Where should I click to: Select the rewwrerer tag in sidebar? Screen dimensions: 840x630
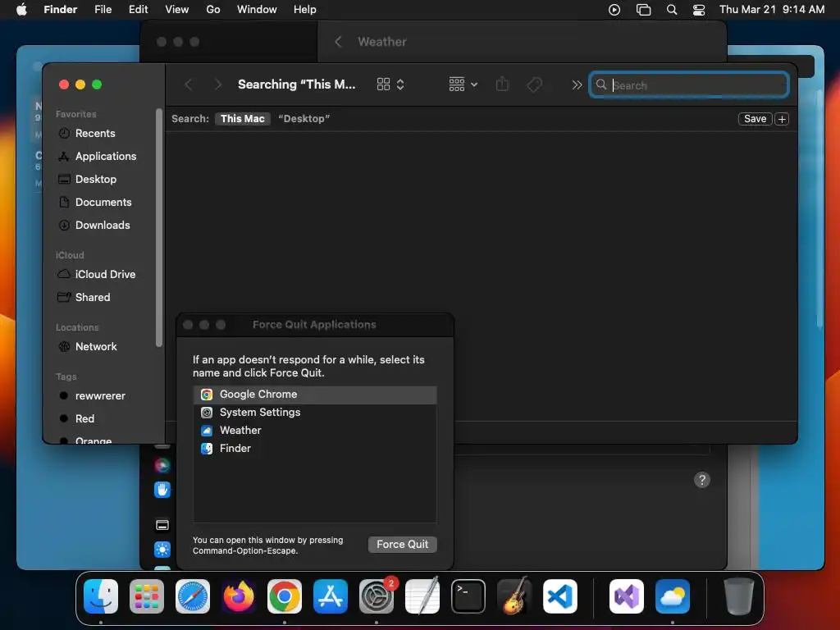(x=92, y=395)
